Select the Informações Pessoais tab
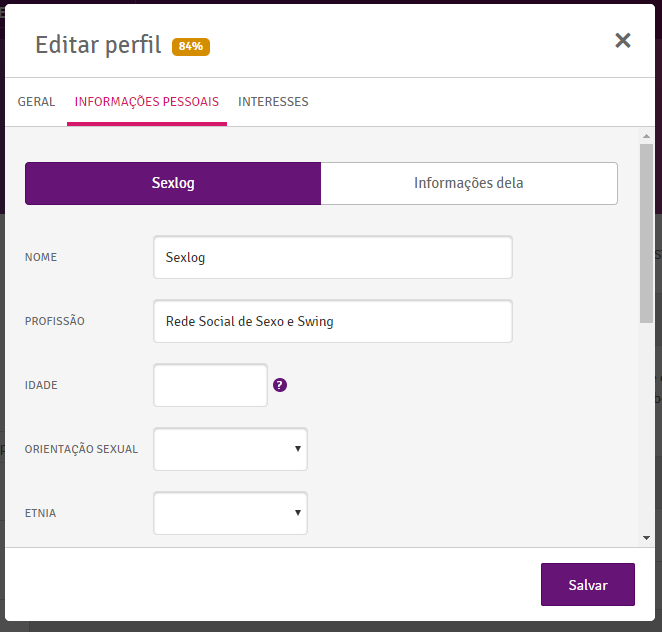The width and height of the screenshot is (662, 632). tap(147, 102)
